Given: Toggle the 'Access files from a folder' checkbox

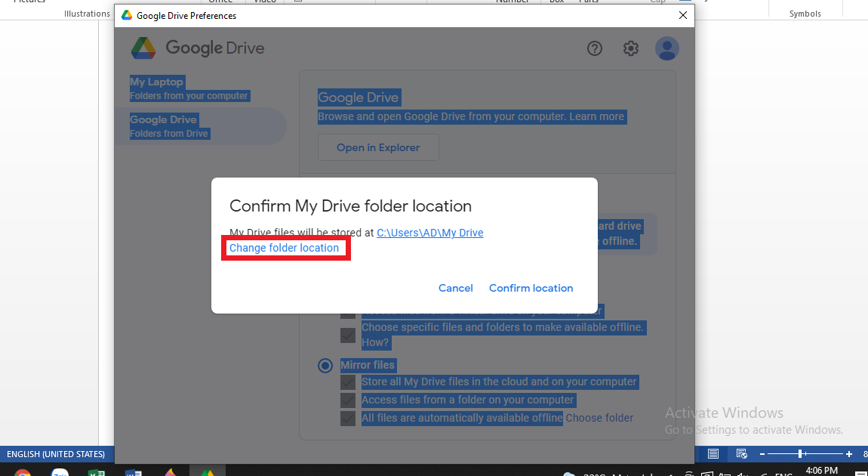Looking at the screenshot, I should [348, 400].
